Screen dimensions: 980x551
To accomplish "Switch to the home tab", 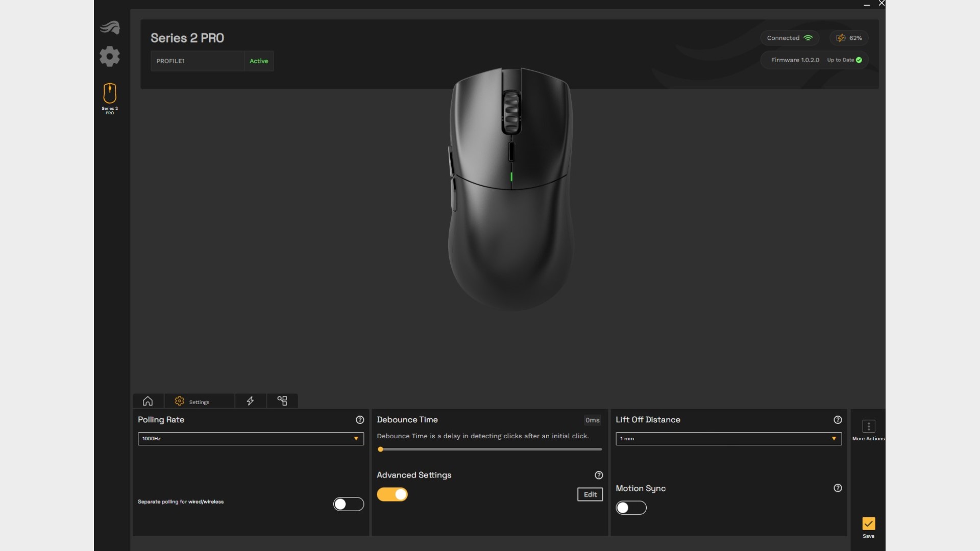I will 148,401.
